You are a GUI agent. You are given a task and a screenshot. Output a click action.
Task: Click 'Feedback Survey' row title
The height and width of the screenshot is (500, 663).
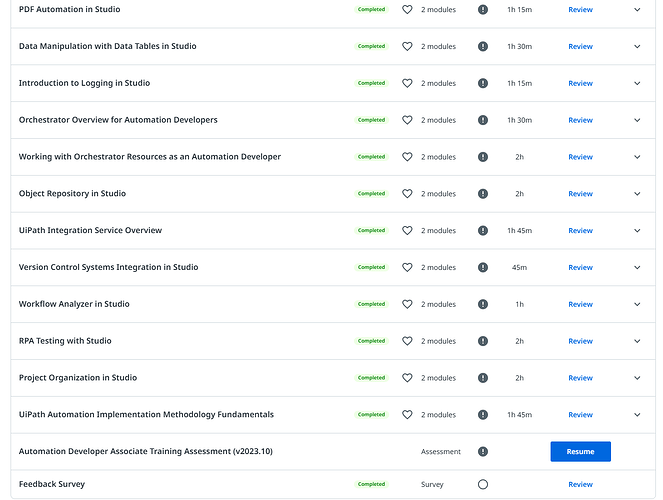click(52, 484)
